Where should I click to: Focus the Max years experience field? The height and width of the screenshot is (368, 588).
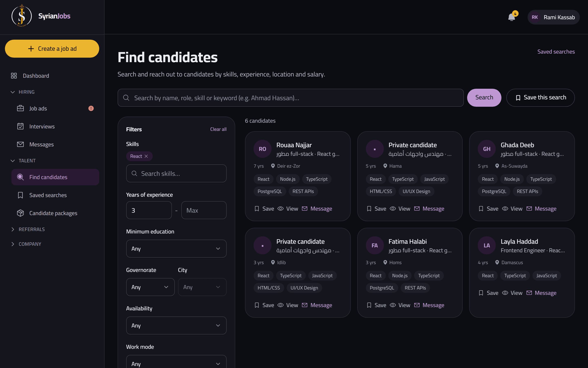tap(204, 210)
